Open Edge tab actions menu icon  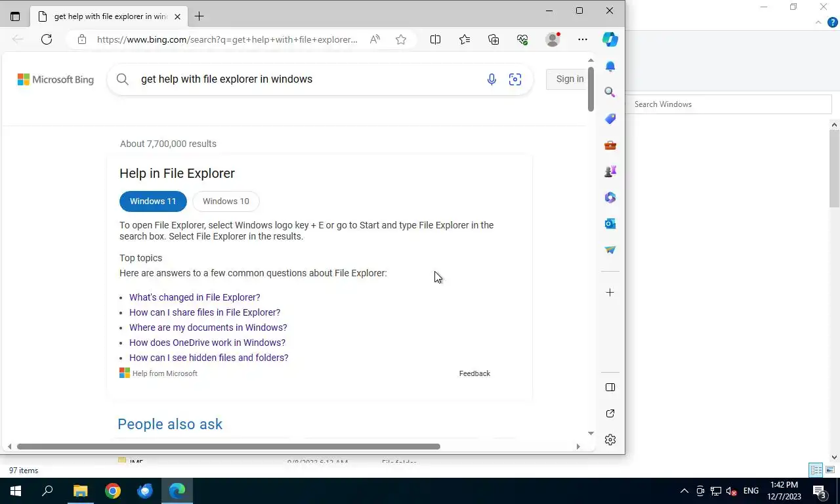[15, 16]
